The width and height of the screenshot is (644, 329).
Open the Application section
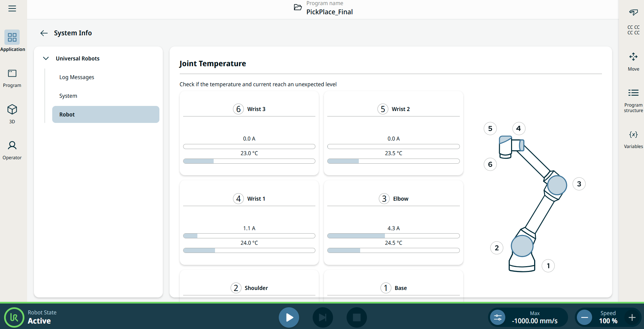pos(12,41)
